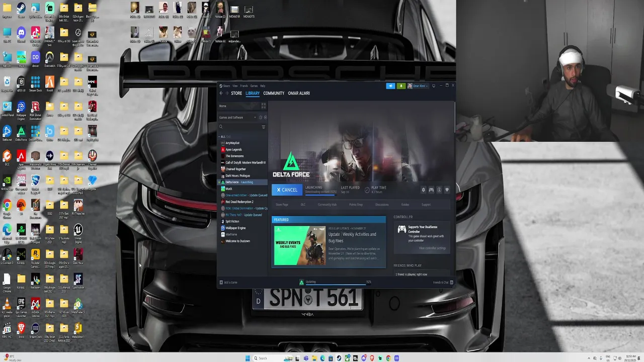Open the LIBRARY tab

tap(253, 93)
